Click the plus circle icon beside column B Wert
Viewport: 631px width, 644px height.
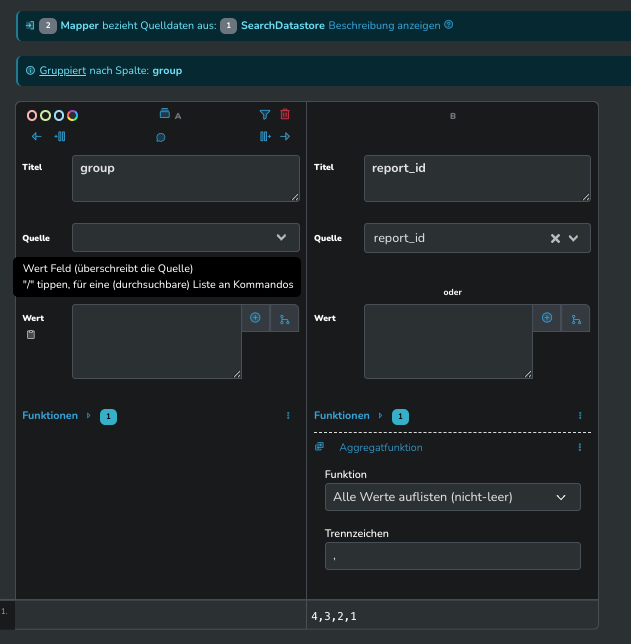coord(547,318)
